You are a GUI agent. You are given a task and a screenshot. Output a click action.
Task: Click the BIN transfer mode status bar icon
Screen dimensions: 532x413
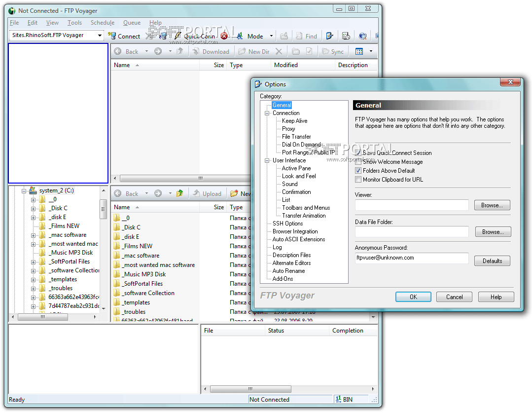coord(339,399)
